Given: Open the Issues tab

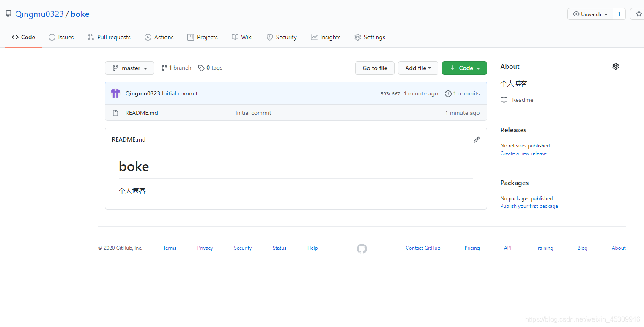Looking at the screenshot, I should [61, 37].
